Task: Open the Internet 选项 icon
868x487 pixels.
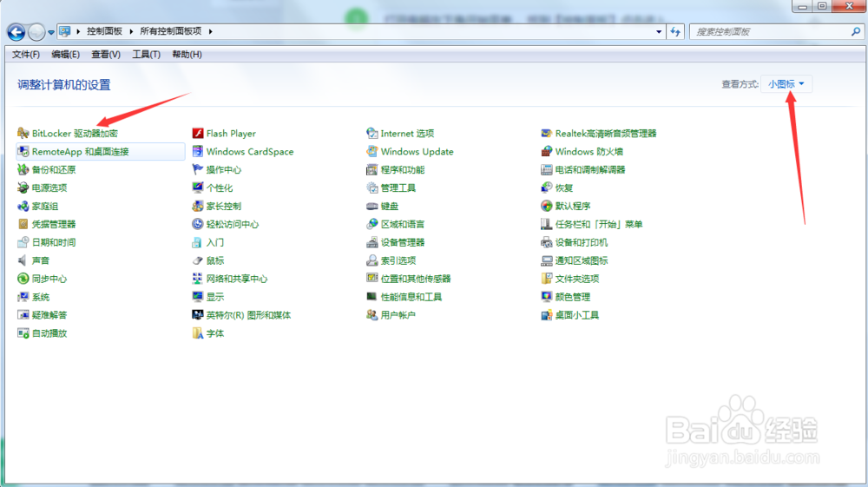Action: pos(372,134)
